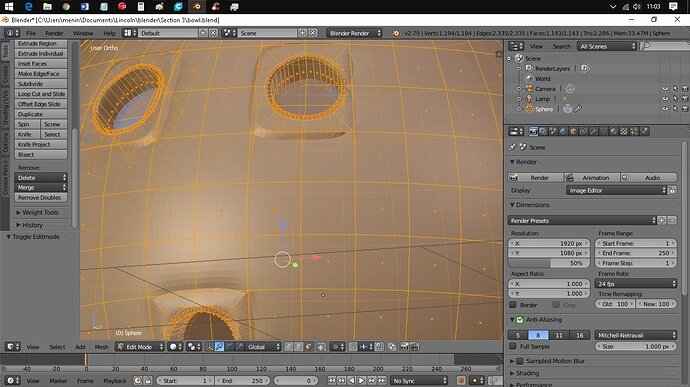Click the OpenGL render active viewport icon
The height and width of the screenshot is (387, 690).
tap(404, 347)
